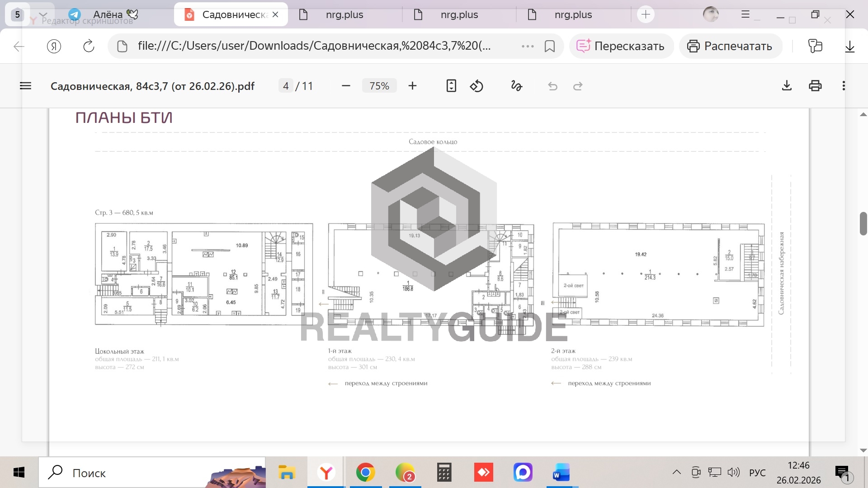This screenshot has width=868, height=488.
Task: Zoom out with the minus button
Action: tap(346, 86)
